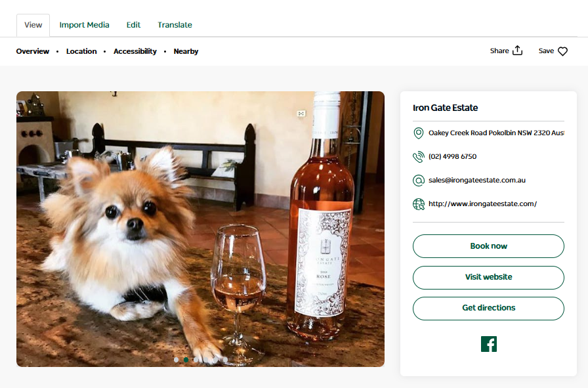Select the last carousel dot
Image resolution: width=588 pixels, height=388 pixels.
[x=225, y=360]
